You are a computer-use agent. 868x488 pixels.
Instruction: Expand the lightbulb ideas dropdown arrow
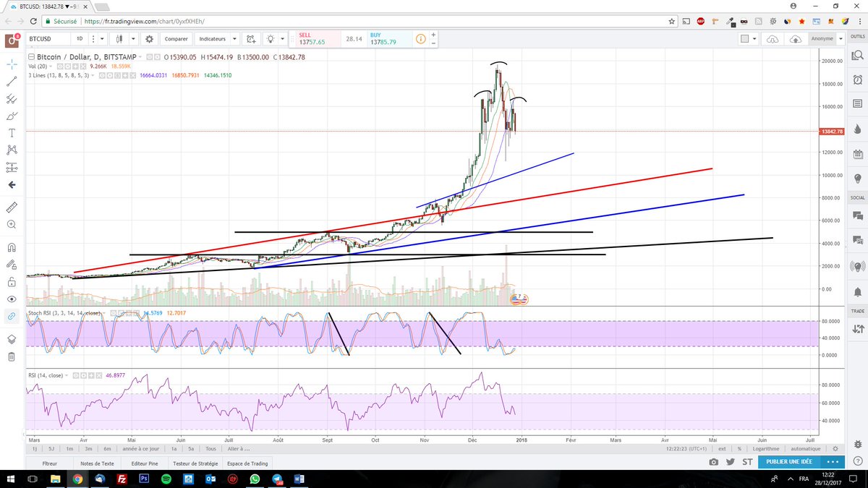pos(282,39)
